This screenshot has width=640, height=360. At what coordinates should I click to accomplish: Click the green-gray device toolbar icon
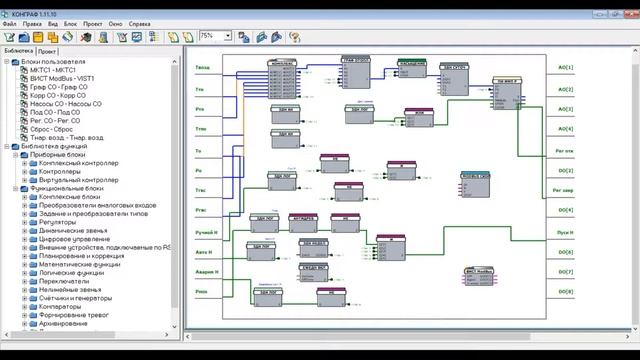click(x=103, y=37)
